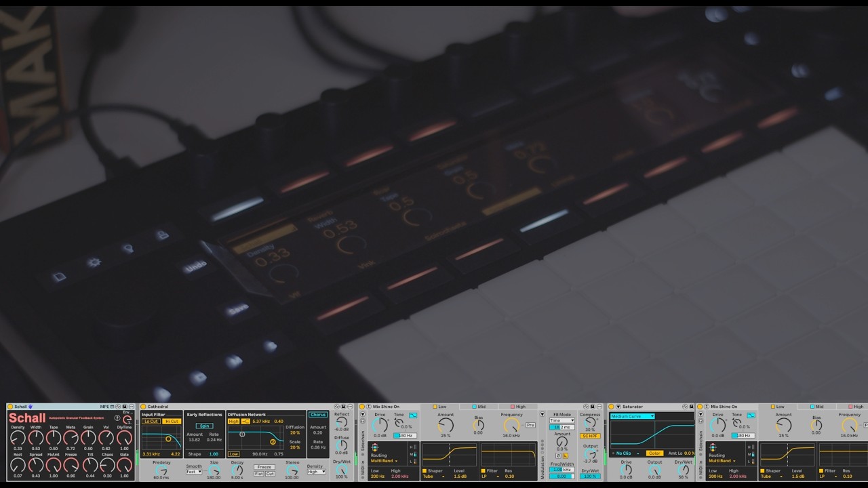The image size is (868, 488).
Task: Toggle Spin in Early Reflections
Action: pos(204,426)
